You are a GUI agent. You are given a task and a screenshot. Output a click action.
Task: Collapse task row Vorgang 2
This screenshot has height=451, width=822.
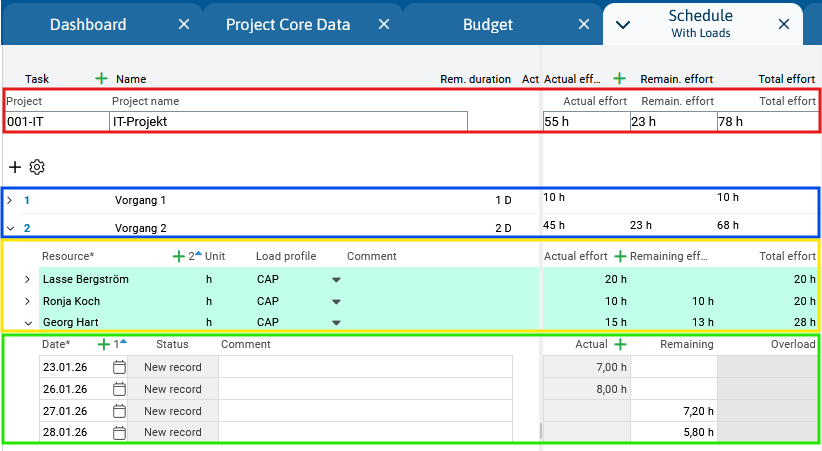10,228
